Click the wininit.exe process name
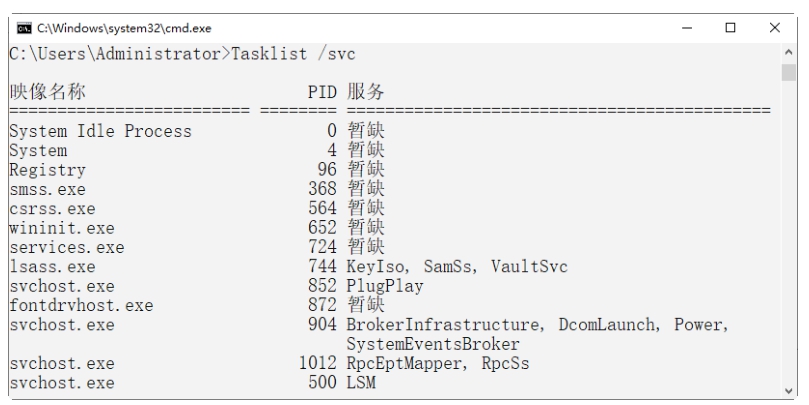Image resolution: width=809 pixels, height=405 pixels. tap(58, 229)
